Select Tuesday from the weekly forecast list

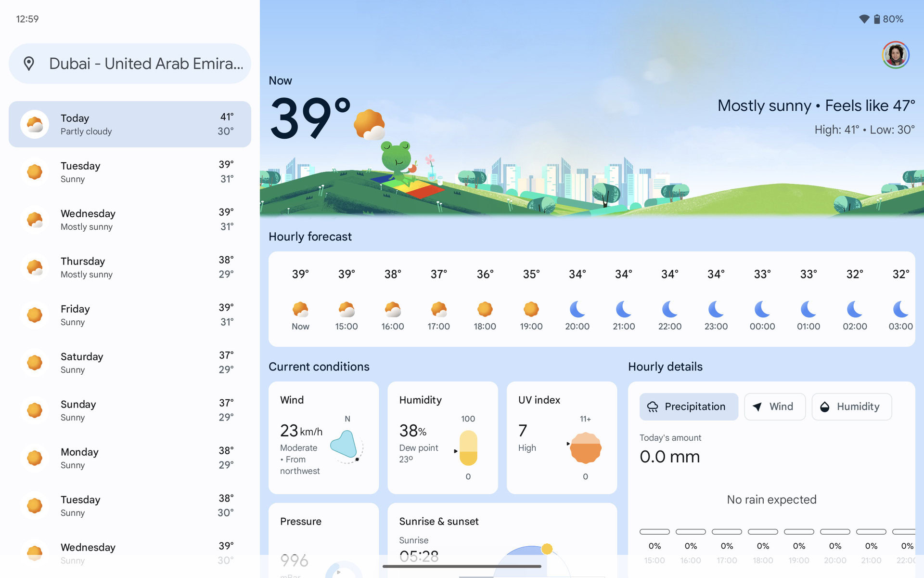130,172
